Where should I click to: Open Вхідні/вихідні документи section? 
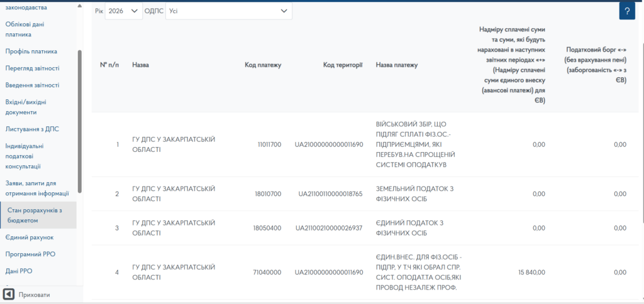tap(25, 107)
